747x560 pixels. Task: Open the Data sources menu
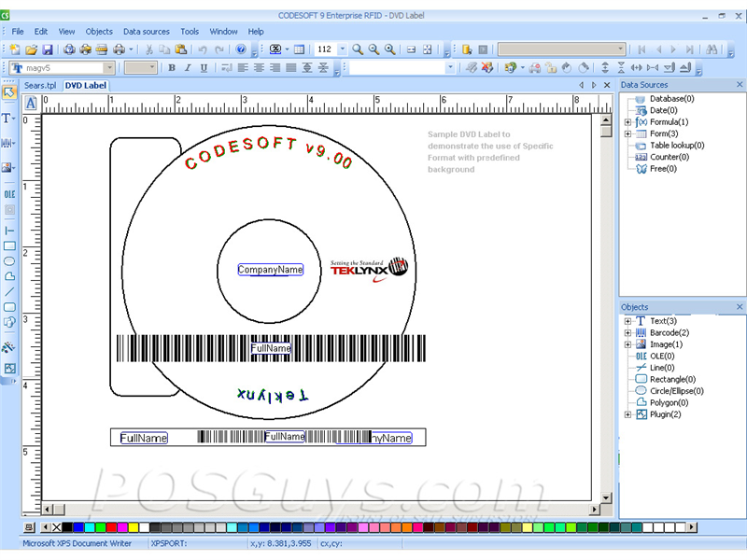(x=147, y=32)
